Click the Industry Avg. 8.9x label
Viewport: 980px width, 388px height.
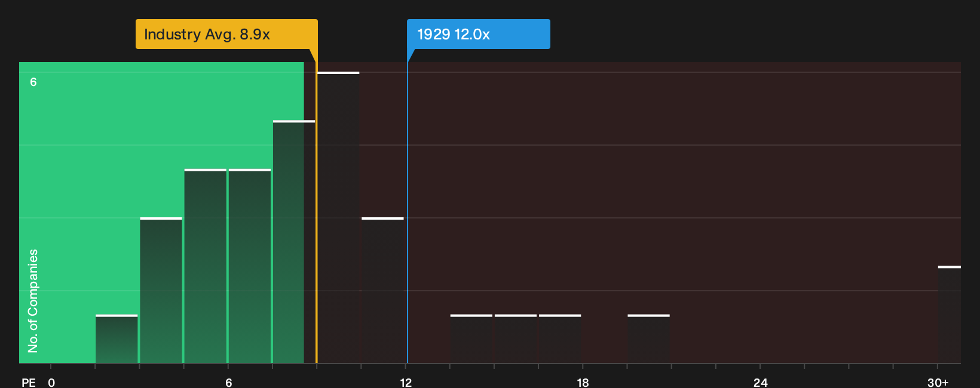226,34
